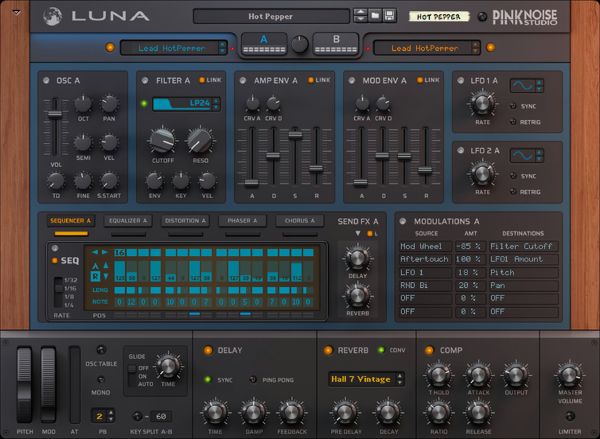Click the OSC A VOL slider
The height and width of the screenshot is (439, 600).
point(55,114)
